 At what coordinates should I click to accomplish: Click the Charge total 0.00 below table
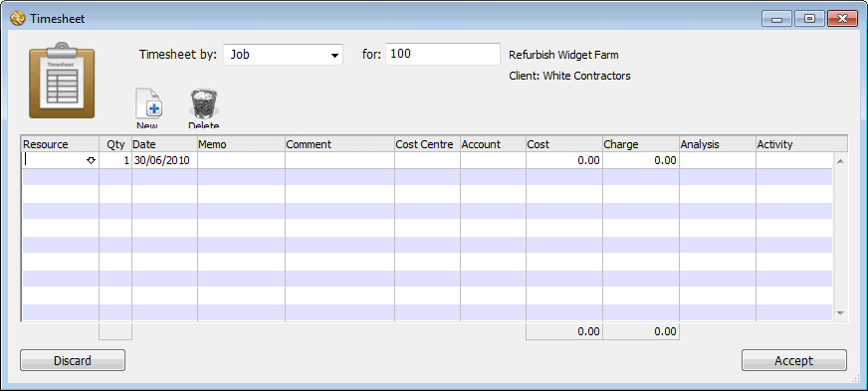(x=641, y=332)
